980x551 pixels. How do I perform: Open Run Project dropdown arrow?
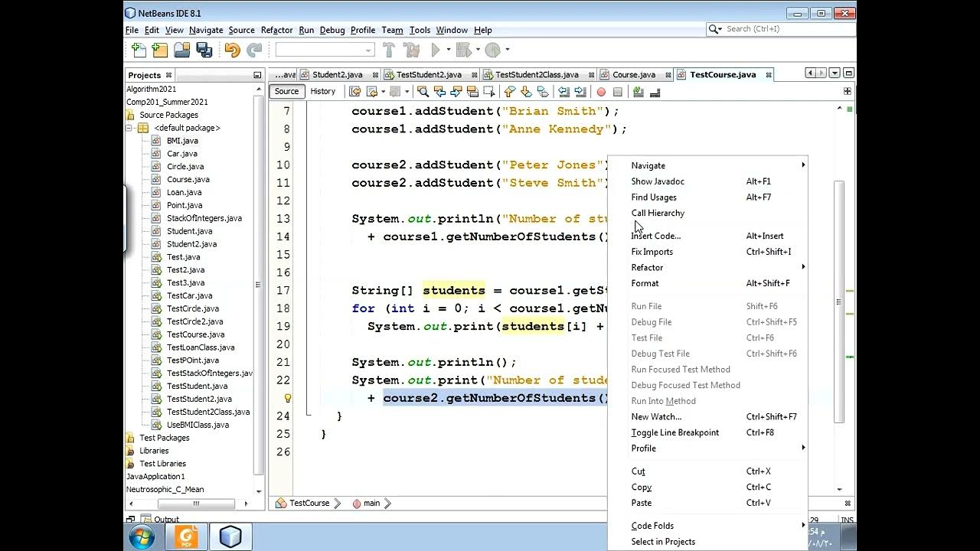coord(447,50)
